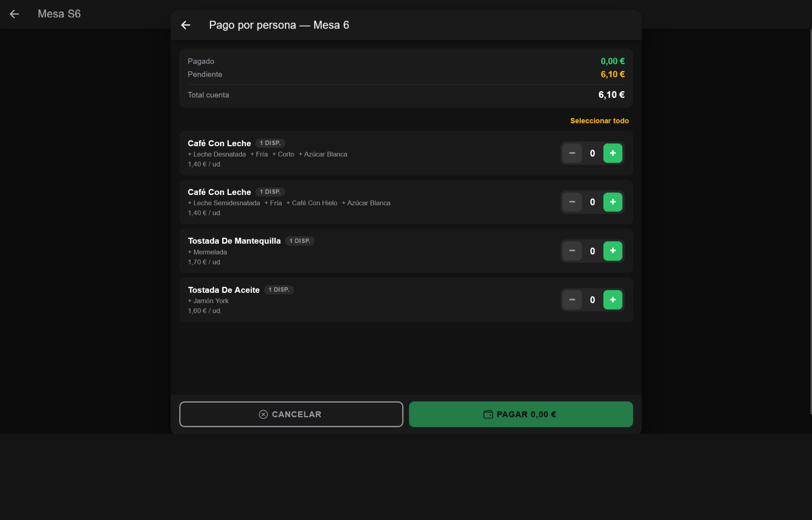Click the PAGAR 0,00 € button
The image size is (812, 520).
521,414
